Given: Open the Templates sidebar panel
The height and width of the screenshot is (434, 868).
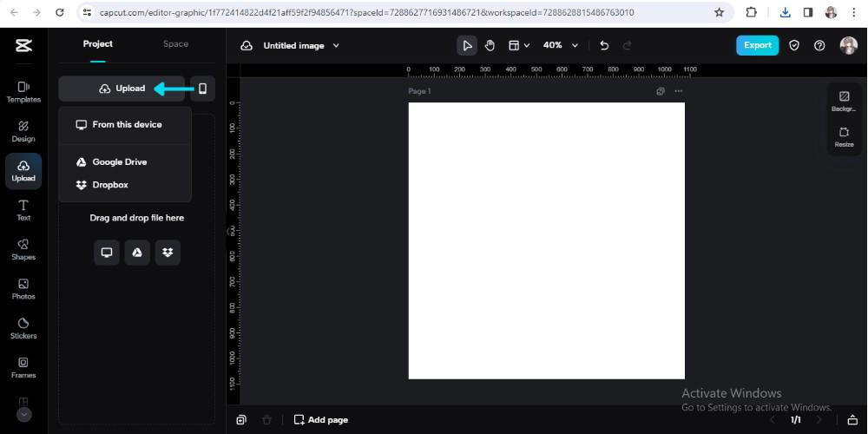Looking at the screenshot, I should [x=23, y=93].
